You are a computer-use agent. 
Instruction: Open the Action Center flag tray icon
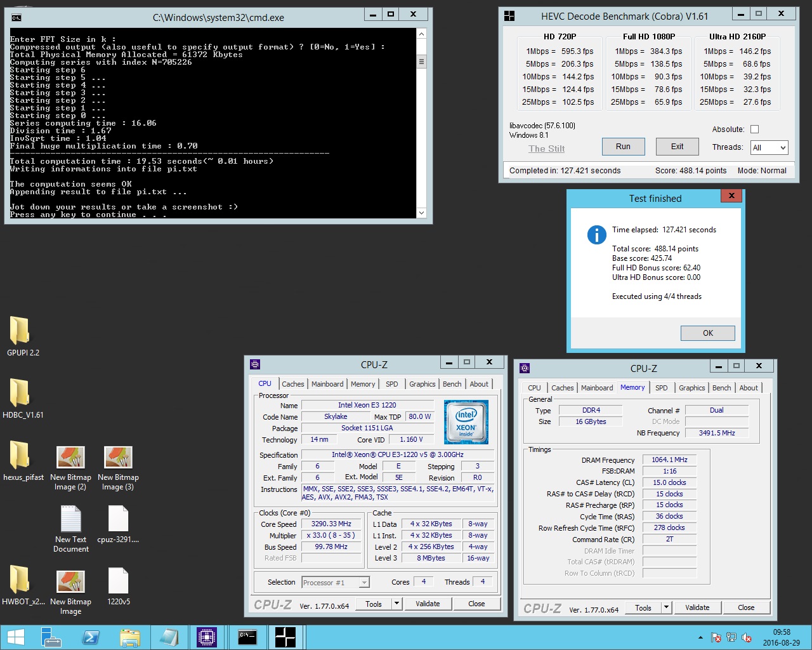(x=716, y=637)
